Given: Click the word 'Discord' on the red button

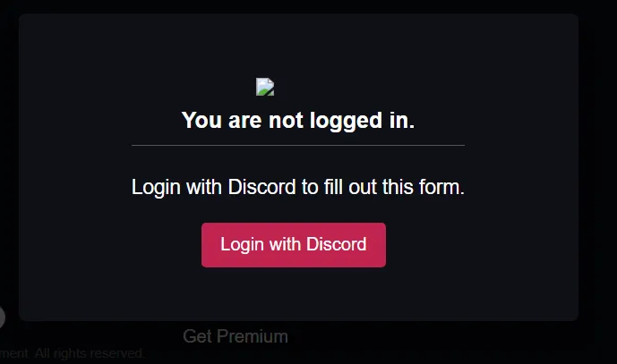Looking at the screenshot, I should click(337, 244).
